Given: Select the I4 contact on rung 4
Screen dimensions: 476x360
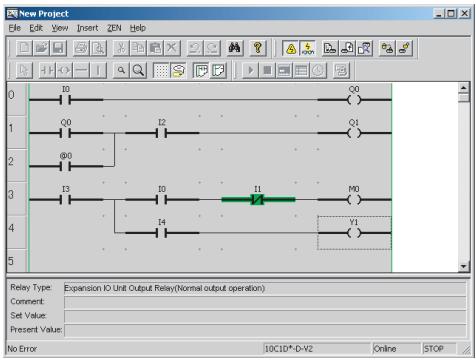Looking at the screenshot, I should click(162, 233).
